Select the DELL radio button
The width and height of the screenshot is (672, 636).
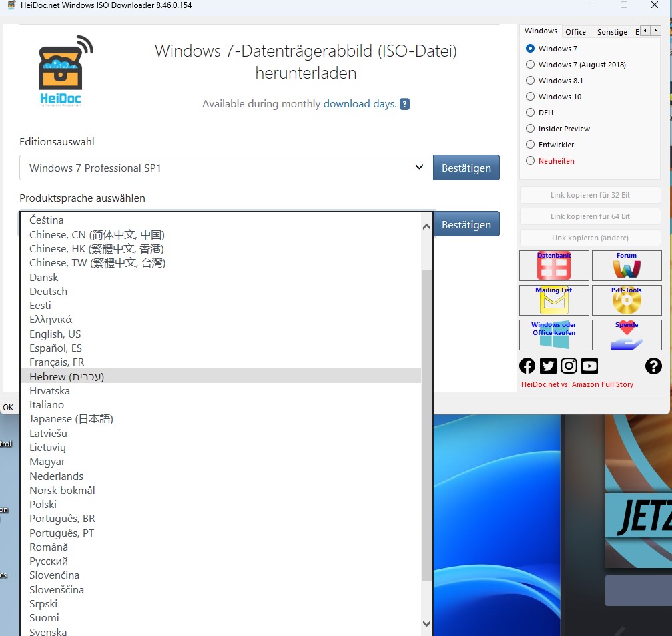pos(530,113)
